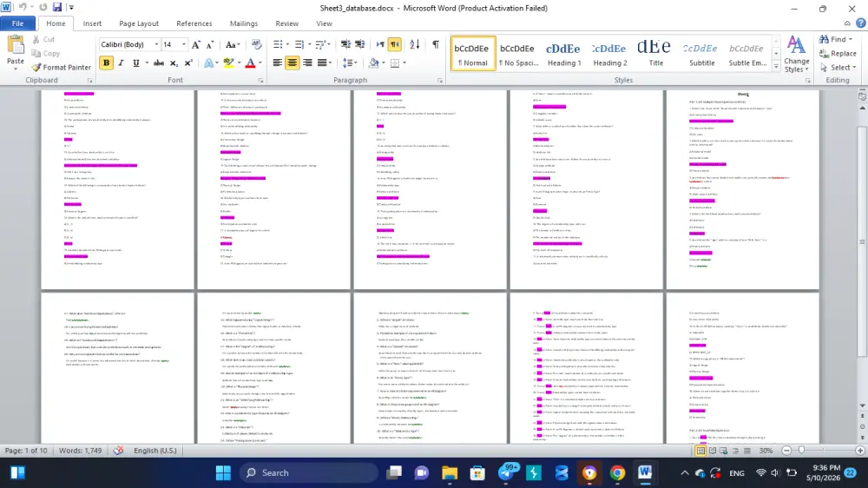Switch to the Page Layout tab
The height and width of the screenshot is (488, 868).
tap(138, 23)
